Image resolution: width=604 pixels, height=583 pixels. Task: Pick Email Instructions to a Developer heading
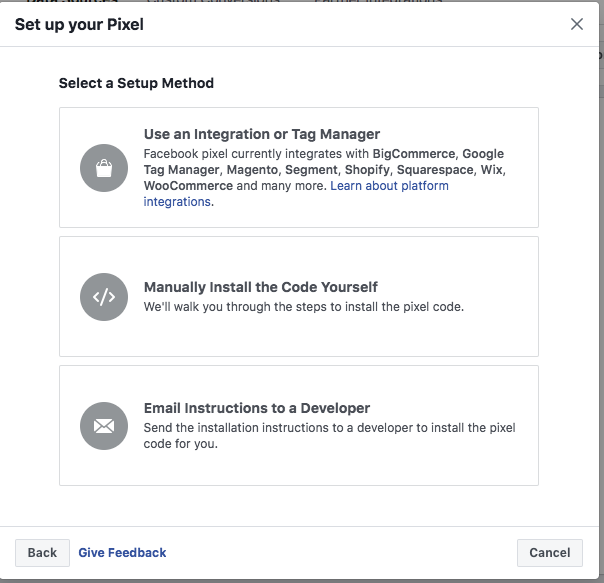coord(257,408)
